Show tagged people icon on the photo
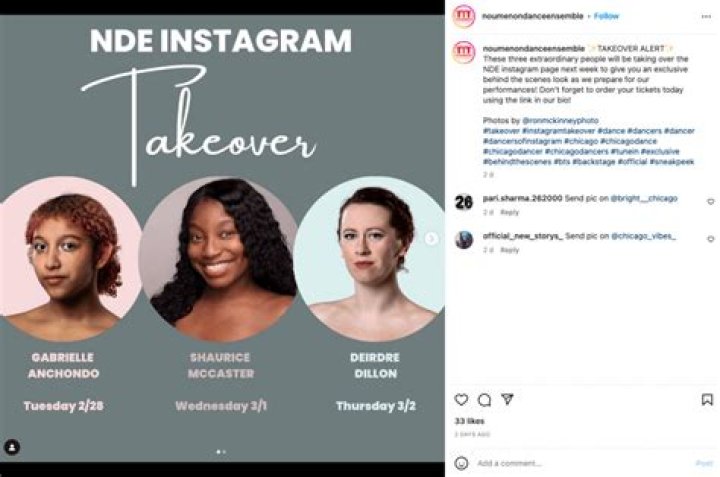The width and height of the screenshot is (720, 477). point(12,447)
